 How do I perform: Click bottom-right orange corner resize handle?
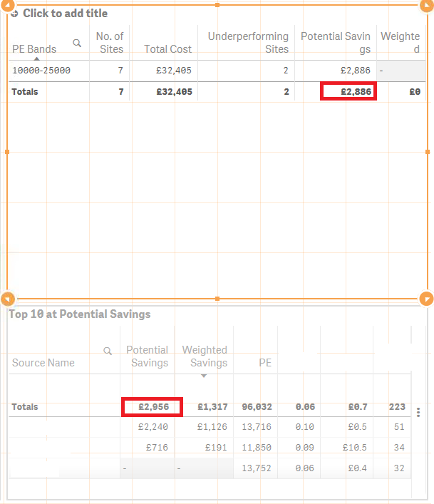tap(427, 299)
